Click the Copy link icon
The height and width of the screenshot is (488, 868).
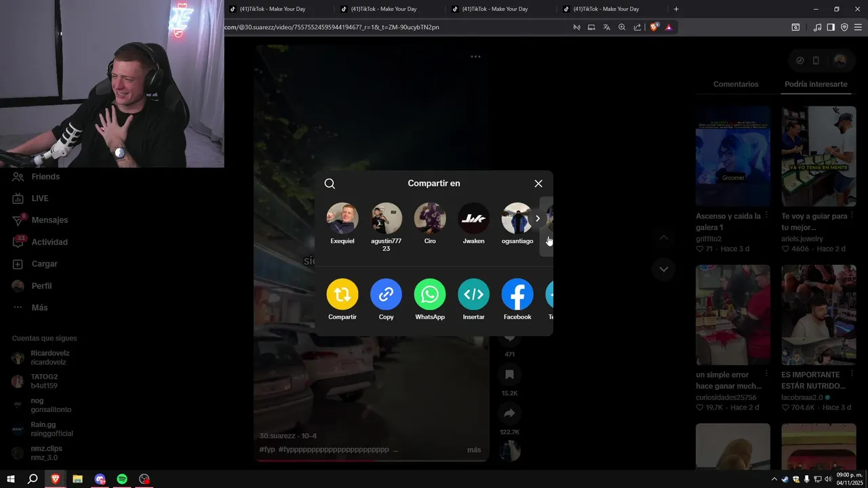(386, 294)
